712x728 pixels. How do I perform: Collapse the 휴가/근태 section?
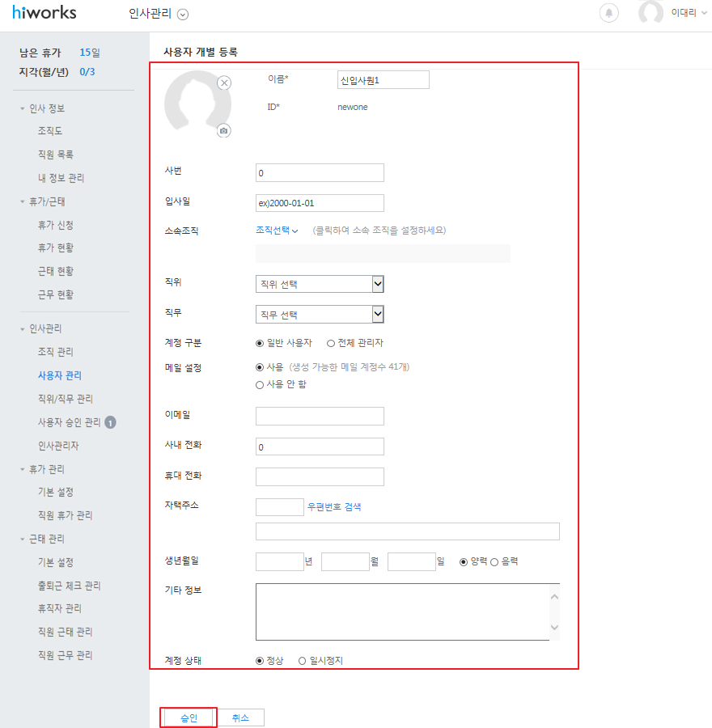click(x=23, y=201)
